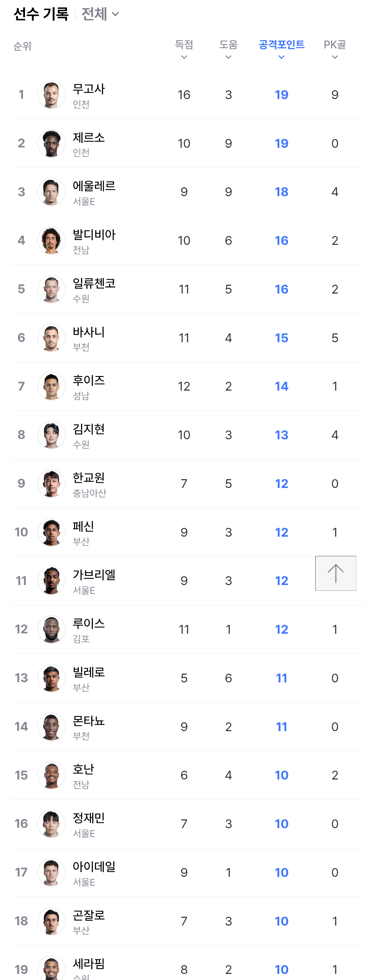Sort by 득점 column
This screenshot has width=365, height=980.
click(184, 49)
